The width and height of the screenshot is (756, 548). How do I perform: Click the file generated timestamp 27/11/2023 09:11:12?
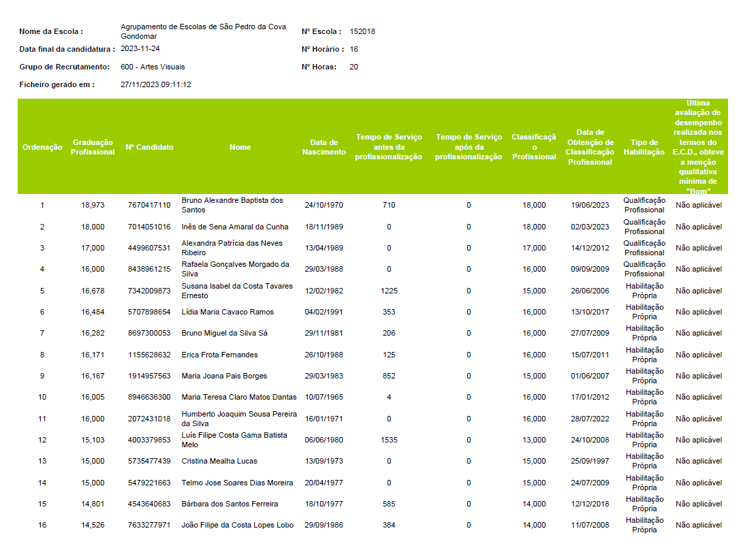click(155, 84)
